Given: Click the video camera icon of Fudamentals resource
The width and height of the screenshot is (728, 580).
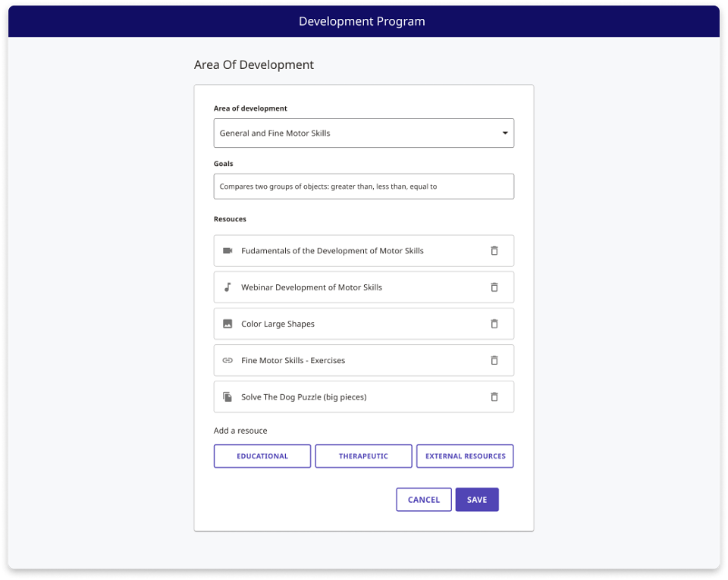Looking at the screenshot, I should click(227, 250).
